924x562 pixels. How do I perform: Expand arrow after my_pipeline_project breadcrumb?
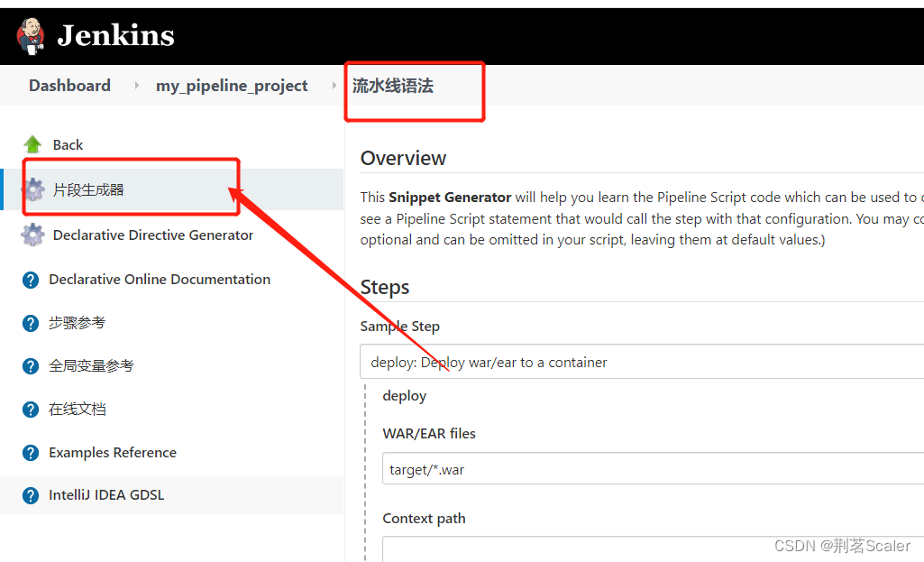[334, 86]
